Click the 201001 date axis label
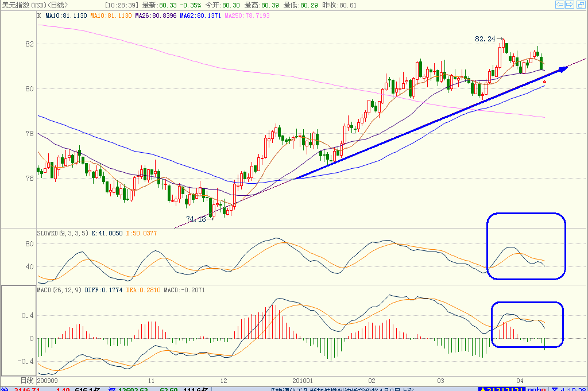This screenshot has height=391, width=588. (x=302, y=381)
